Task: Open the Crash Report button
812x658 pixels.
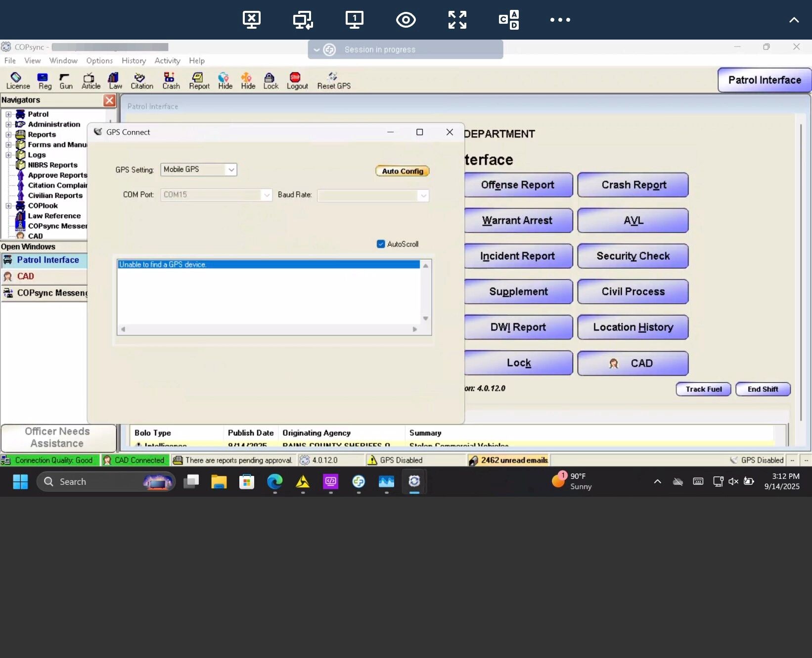Action: tap(633, 185)
